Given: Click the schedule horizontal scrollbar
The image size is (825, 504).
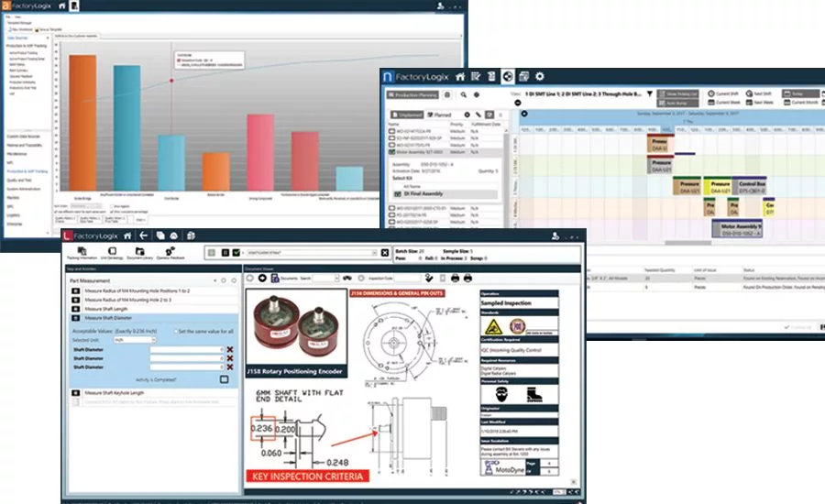Looking at the screenshot, I should pos(687,243).
